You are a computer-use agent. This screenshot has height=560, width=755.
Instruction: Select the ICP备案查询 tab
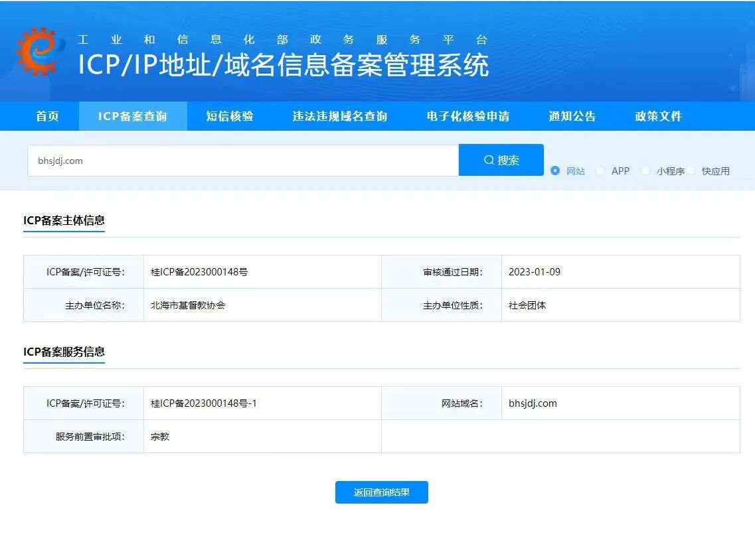133,116
